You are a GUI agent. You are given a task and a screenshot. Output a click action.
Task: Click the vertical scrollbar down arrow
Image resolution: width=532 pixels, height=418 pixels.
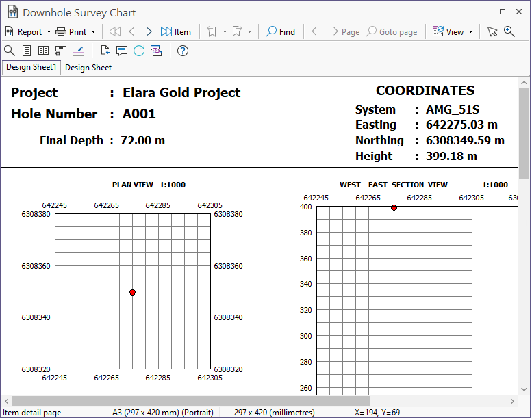click(524, 388)
